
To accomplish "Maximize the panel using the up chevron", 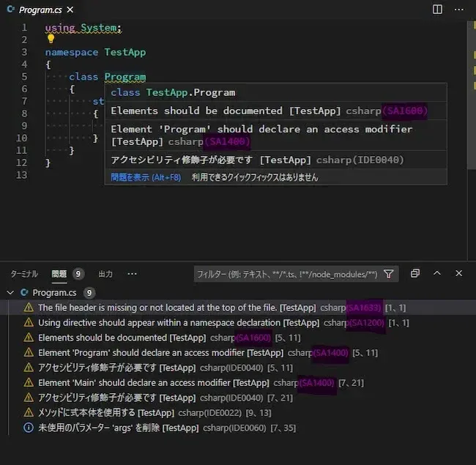I will [x=437, y=273].
